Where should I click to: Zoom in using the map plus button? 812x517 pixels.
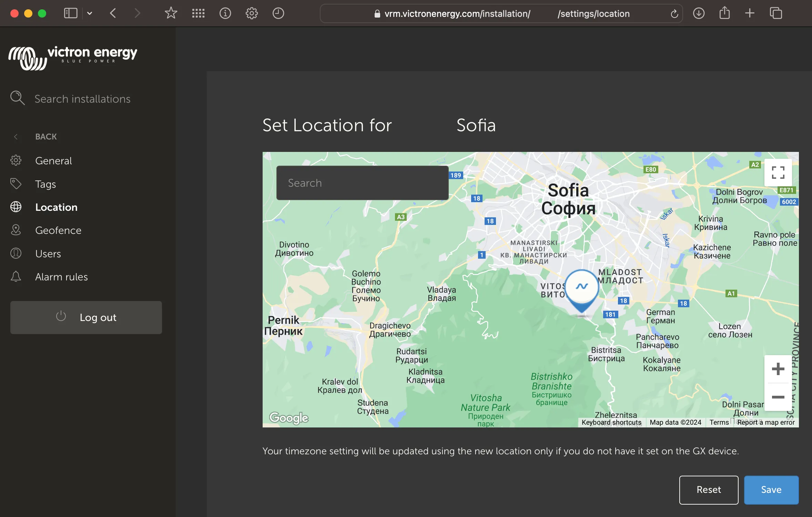click(778, 369)
